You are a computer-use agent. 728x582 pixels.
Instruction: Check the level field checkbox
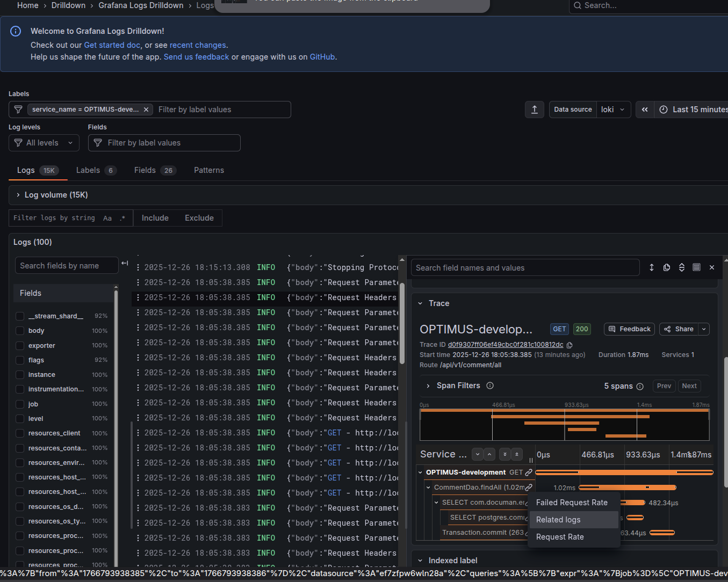20,419
